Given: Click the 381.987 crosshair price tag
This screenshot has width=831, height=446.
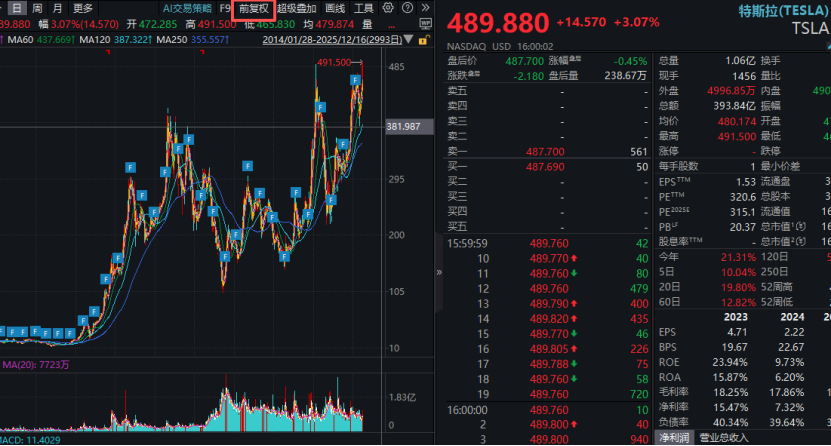Looking at the screenshot, I should [x=409, y=127].
